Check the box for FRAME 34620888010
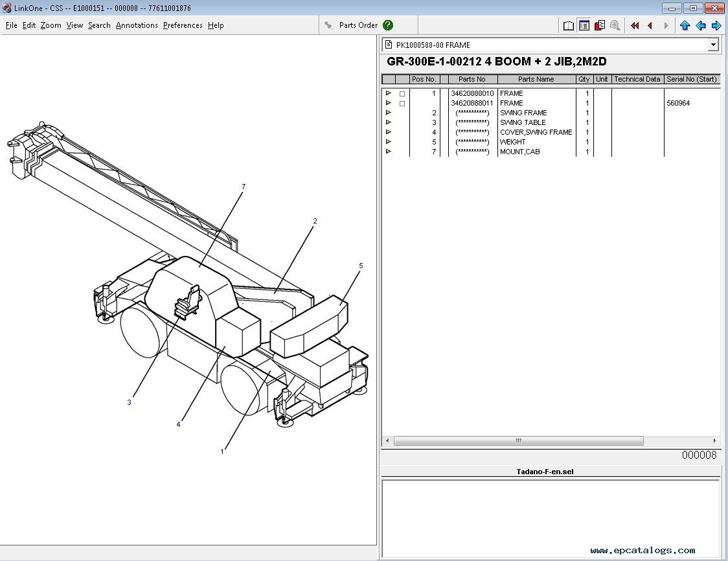This screenshot has width=728, height=561. 402,94
